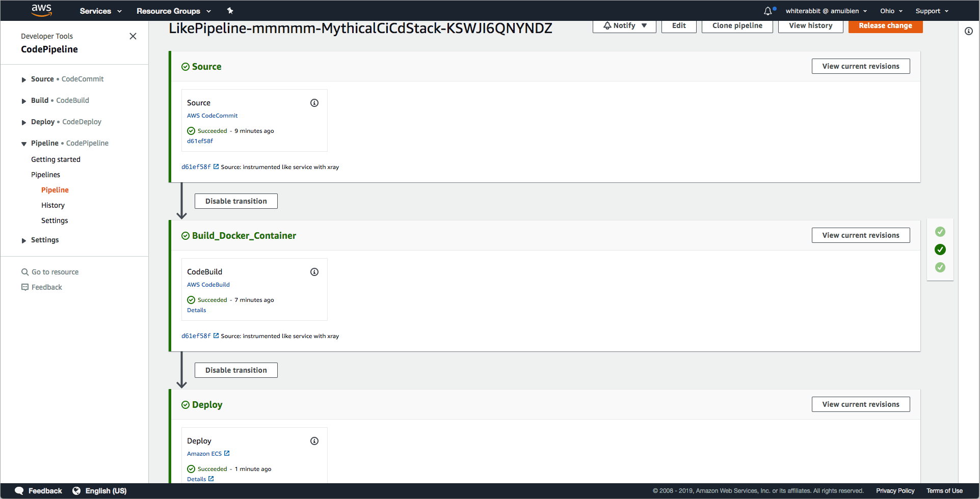The image size is (980, 499).
Task: Jump to Build stage via middle check indicator
Action: tap(940, 249)
